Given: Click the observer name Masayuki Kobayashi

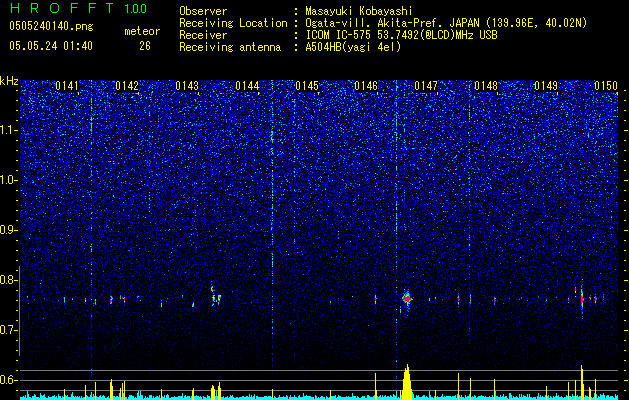Looking at the screenshot, I should tap(359, 11).
